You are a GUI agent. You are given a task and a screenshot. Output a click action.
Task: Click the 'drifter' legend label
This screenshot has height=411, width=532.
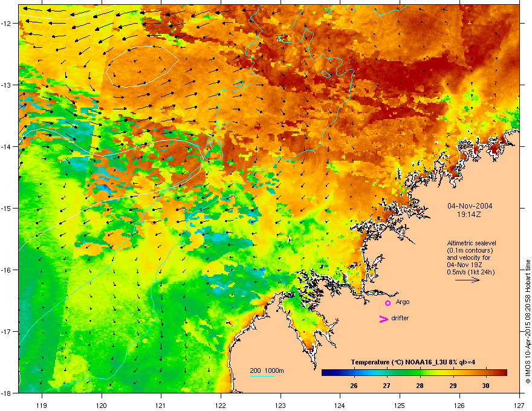pyautogui.click(x=400, y=318)
